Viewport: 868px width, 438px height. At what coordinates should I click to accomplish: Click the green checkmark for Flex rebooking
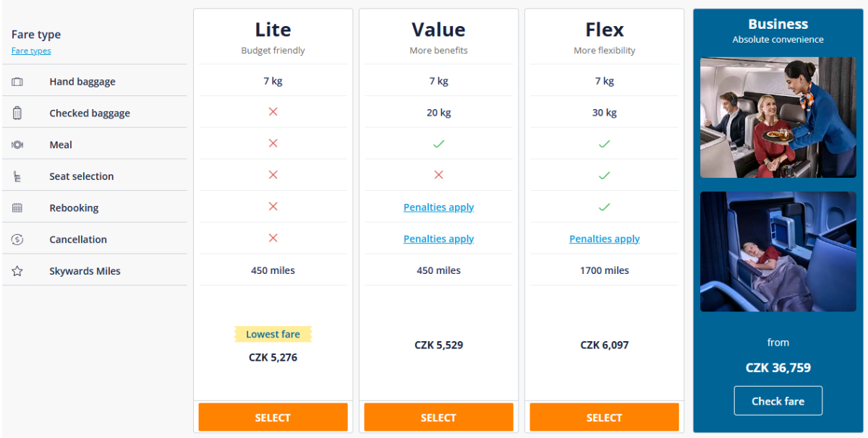604,207
